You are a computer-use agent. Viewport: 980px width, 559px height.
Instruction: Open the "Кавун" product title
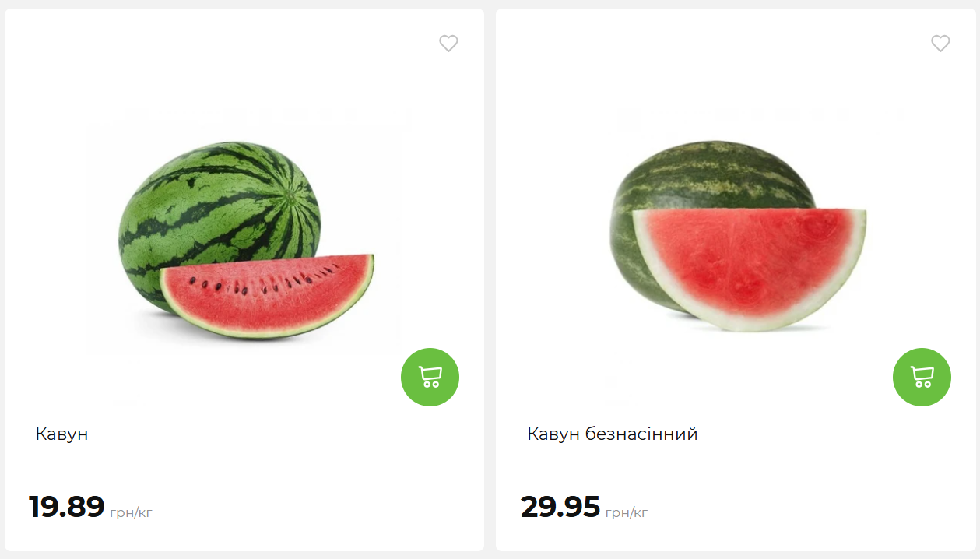61,434
